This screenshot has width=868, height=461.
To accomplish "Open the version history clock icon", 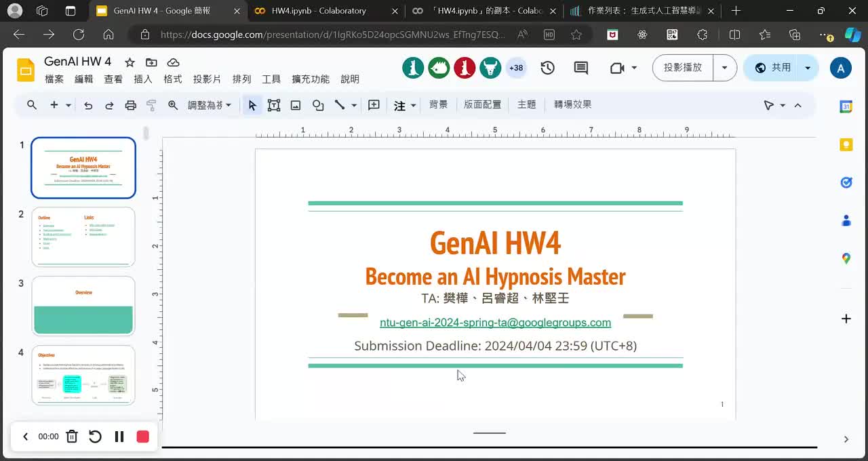I will pos(547,68).
